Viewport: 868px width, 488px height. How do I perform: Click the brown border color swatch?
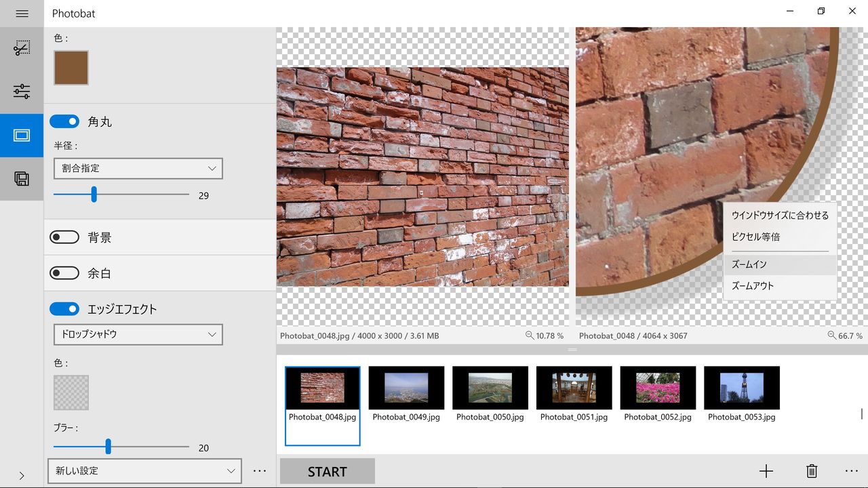71,68
